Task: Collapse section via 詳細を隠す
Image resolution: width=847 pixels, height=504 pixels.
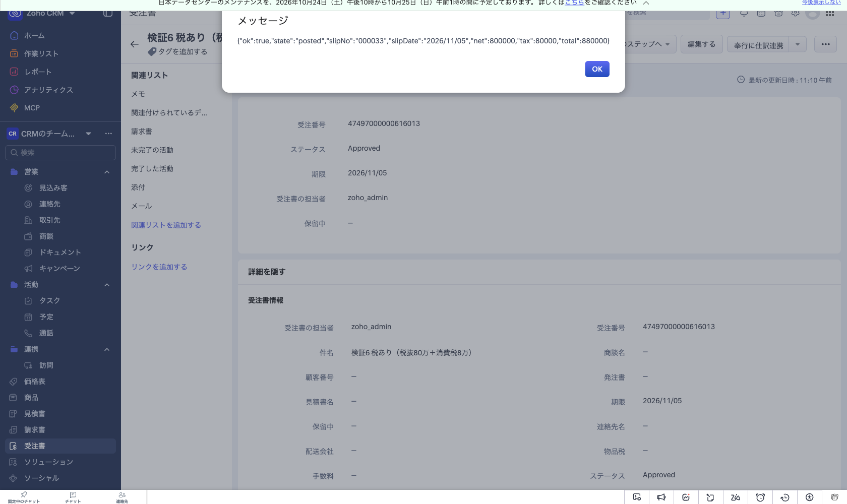Action: coord(267,272)
